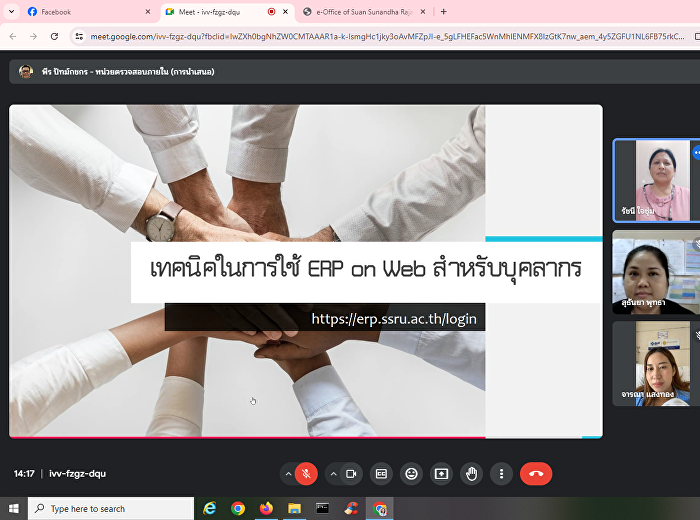Open Internet Explorer from taskbar
The width and height of the screenshot is (700, 520).
coord(209,508)
